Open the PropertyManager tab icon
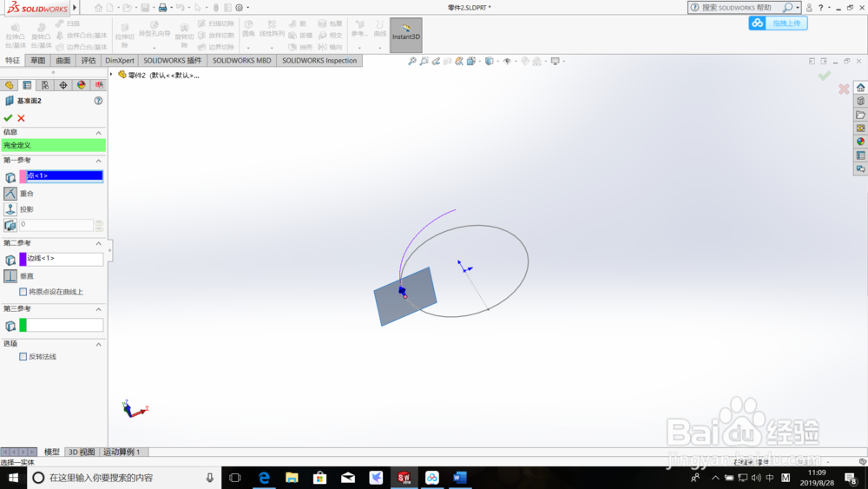The height and width of the screenshot is (489, 868). (27, 85)
